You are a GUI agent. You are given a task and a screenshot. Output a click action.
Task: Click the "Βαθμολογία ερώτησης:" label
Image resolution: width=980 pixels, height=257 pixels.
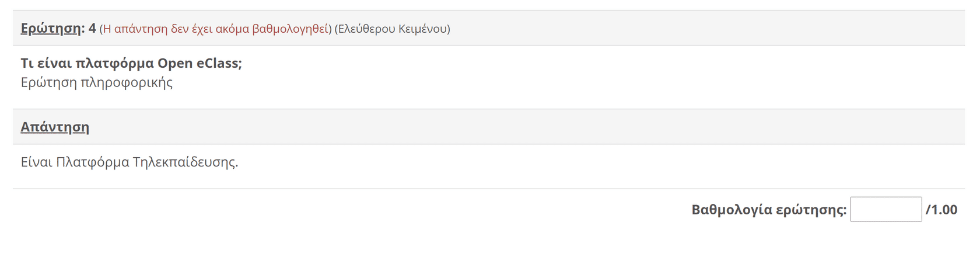click(769, 210)
